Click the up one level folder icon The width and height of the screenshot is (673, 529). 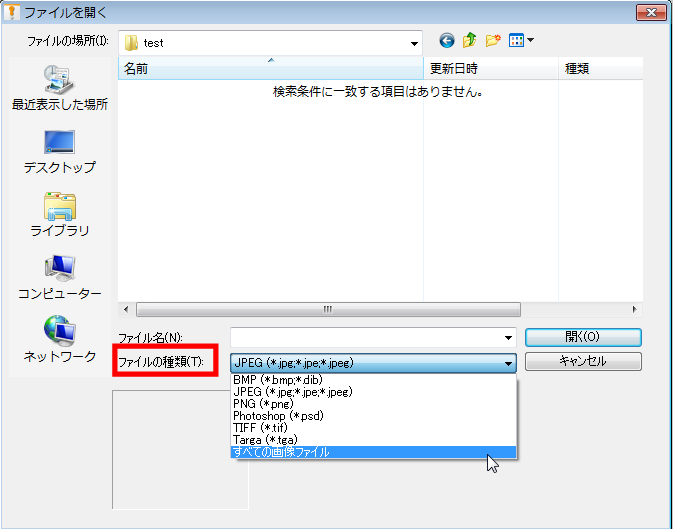coord(470,40)
